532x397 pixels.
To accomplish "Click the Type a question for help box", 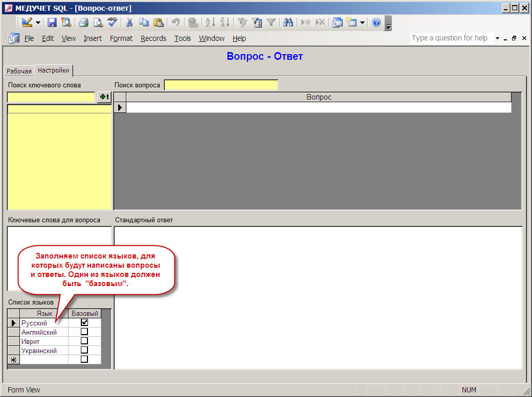I will tap(451, 38).
